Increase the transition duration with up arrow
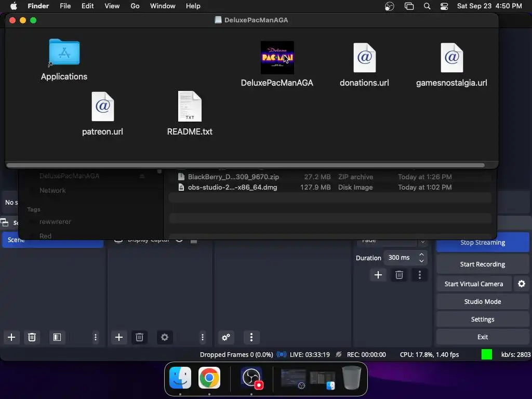This screenshot has height=399, width=532. click(x=421, y=255)
